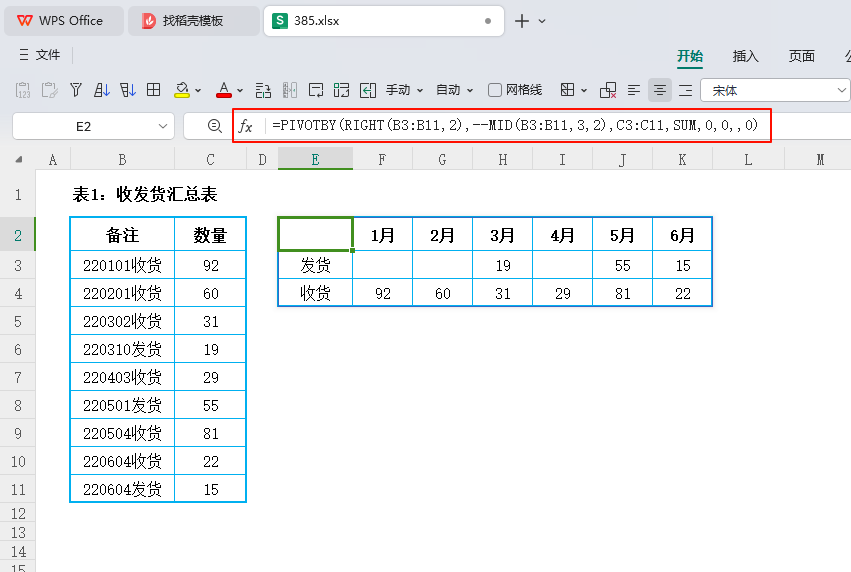Click the insert cell comment icon

315,90
